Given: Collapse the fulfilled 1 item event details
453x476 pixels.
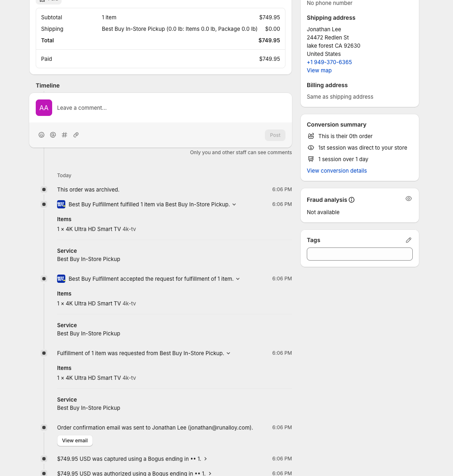Looking at the screenshot, I should pos(234,205).
